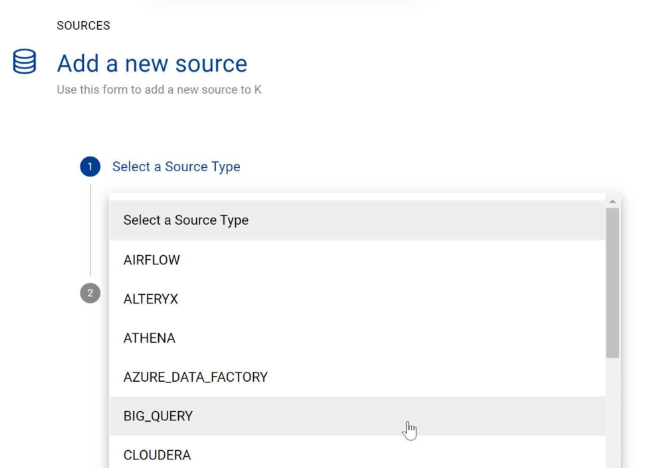Select AIRFLOW from the source type list
This screenshot has height=468, width=658.
357,260
